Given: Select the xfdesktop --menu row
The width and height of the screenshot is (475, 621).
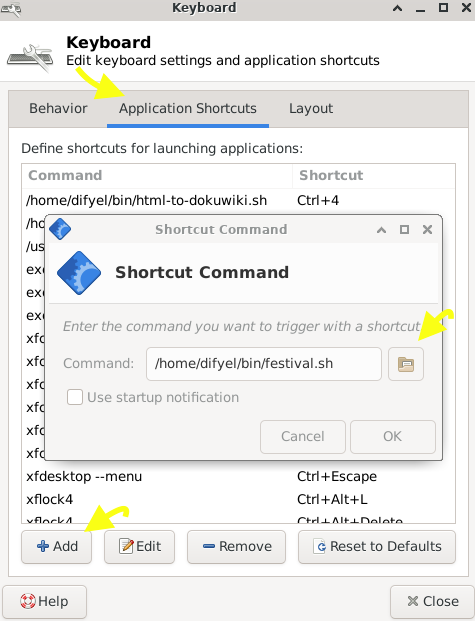Looking at the screenshot, I should coord(238,476).
